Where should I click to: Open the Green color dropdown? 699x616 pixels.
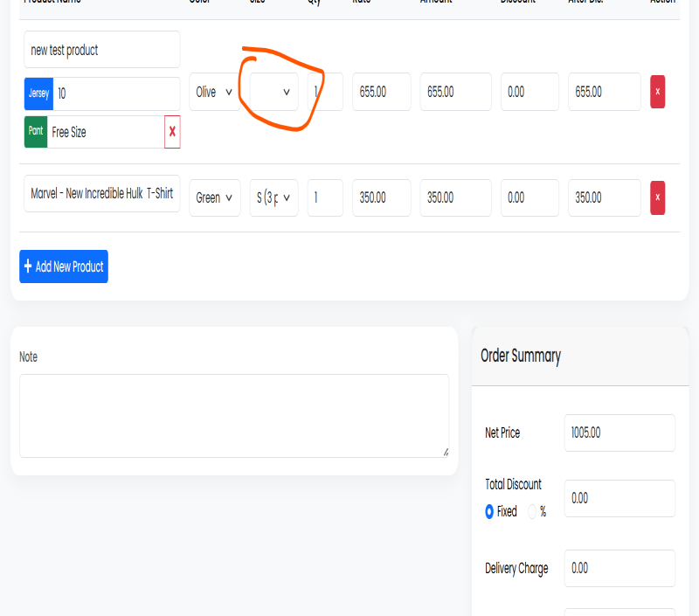(x=215, y=197)
